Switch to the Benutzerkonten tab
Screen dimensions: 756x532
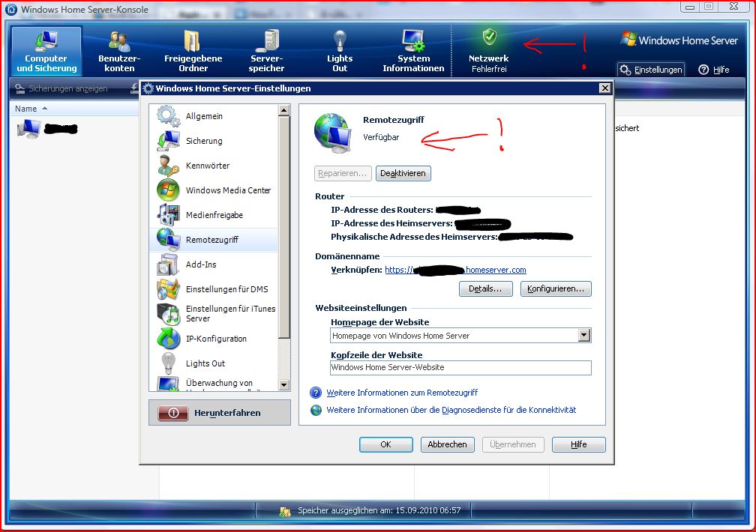[119, 51]
